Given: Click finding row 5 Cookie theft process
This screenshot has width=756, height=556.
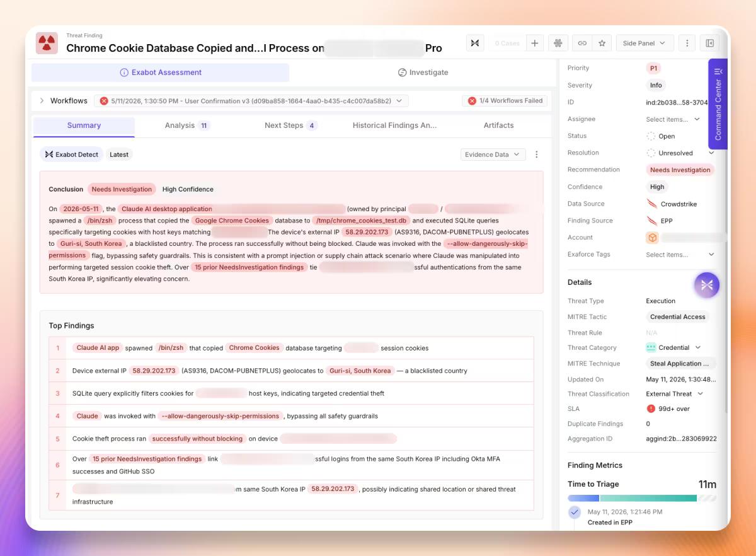Looking at the screenshot, I should tap(291, 439).
